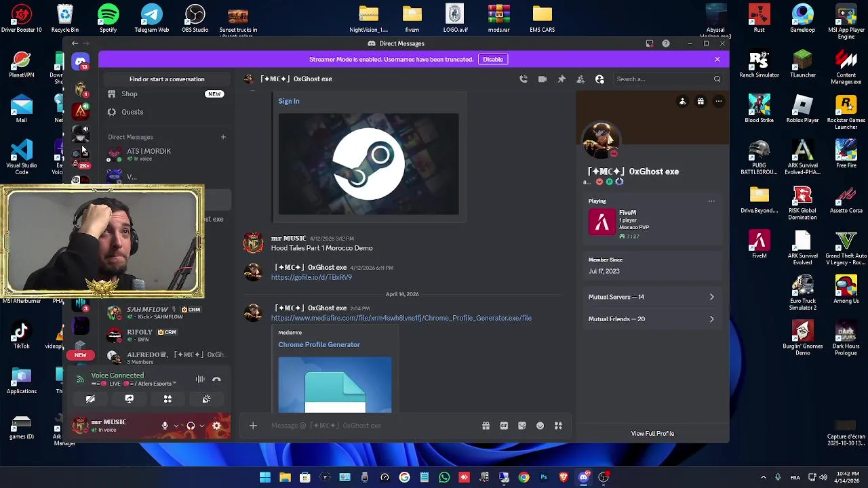Open the apps launcher in message bar
This screenshot has width=868, height=488.
pos(558,426)
